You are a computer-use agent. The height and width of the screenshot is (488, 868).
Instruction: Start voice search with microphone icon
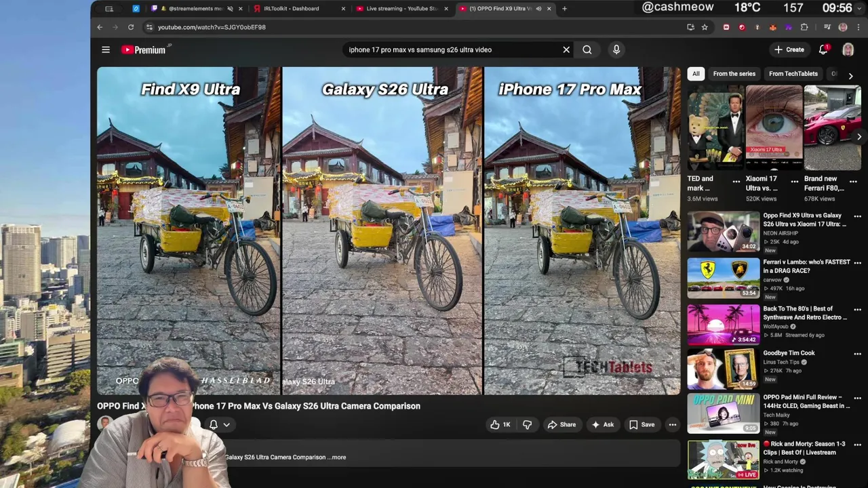[616, 49]
